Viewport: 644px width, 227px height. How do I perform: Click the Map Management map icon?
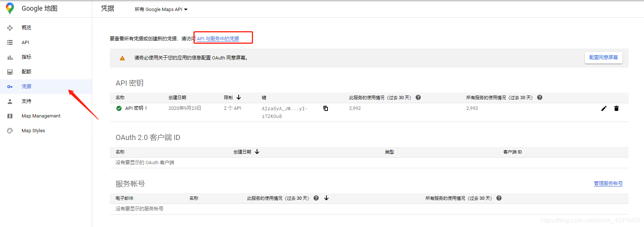coord(10,116)
